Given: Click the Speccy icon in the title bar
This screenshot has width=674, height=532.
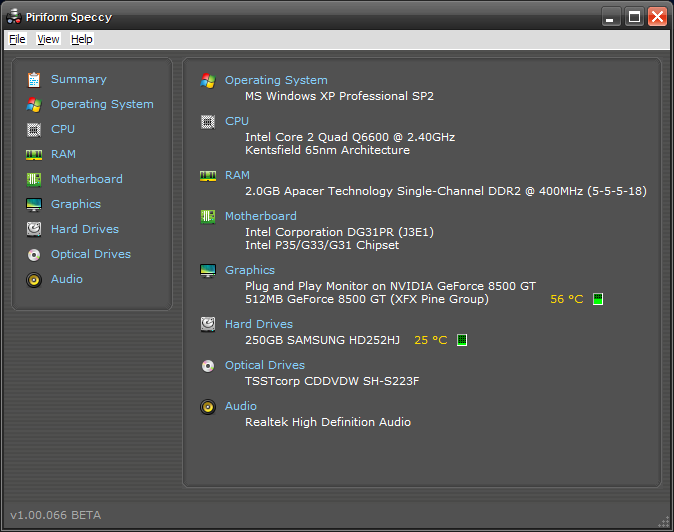Looking at the screenshot, I should pyautogui.click(x=14, y=16).
